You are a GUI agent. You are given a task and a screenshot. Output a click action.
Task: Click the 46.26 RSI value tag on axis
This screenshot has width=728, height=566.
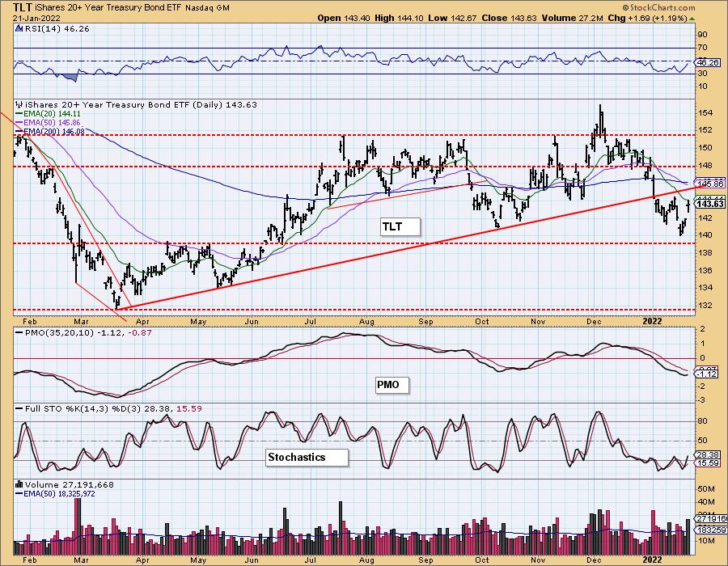709,62
